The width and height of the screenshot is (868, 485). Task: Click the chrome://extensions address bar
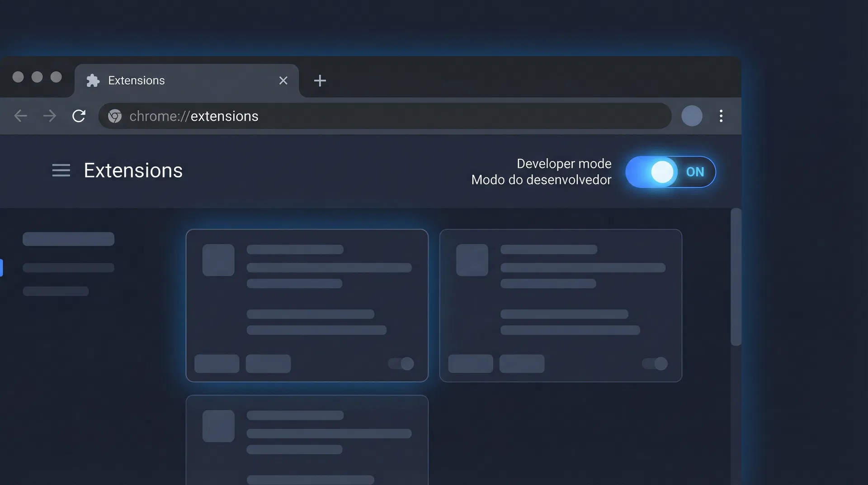(384, 116)
